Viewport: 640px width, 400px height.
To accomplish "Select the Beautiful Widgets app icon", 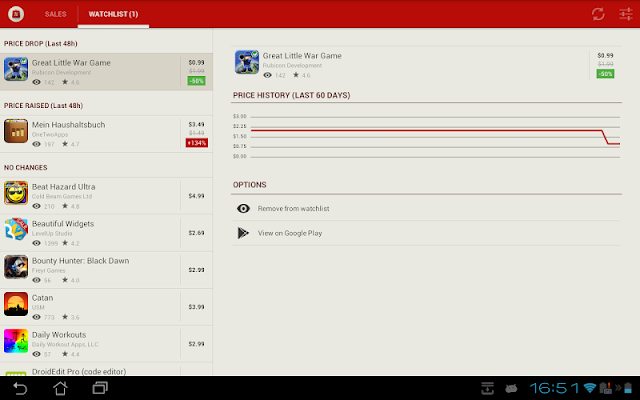I will 16,229.
